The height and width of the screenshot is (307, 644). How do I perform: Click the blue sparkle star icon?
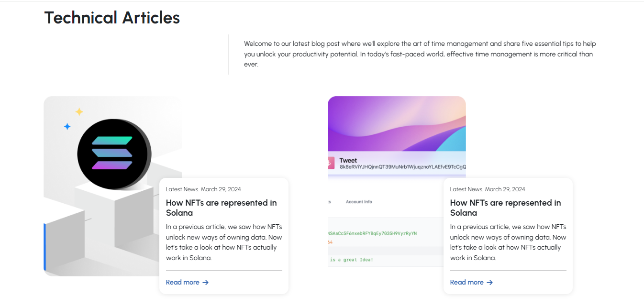pos(67,127)
